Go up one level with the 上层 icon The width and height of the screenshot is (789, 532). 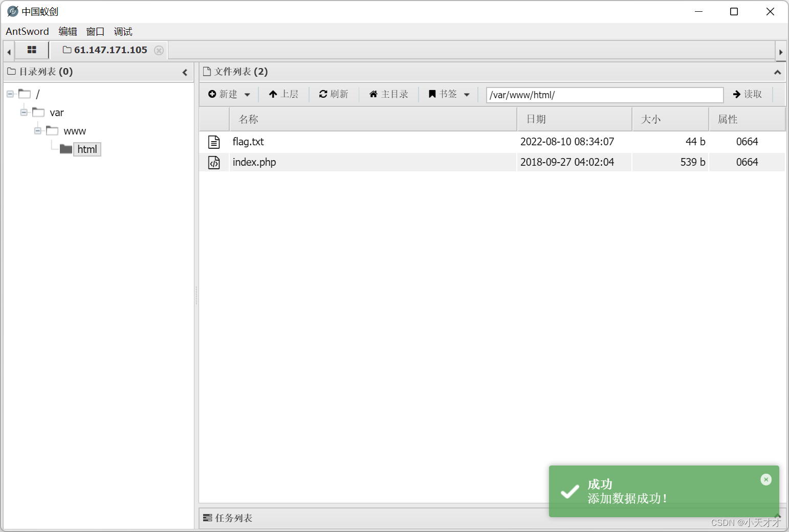(273, 94)
